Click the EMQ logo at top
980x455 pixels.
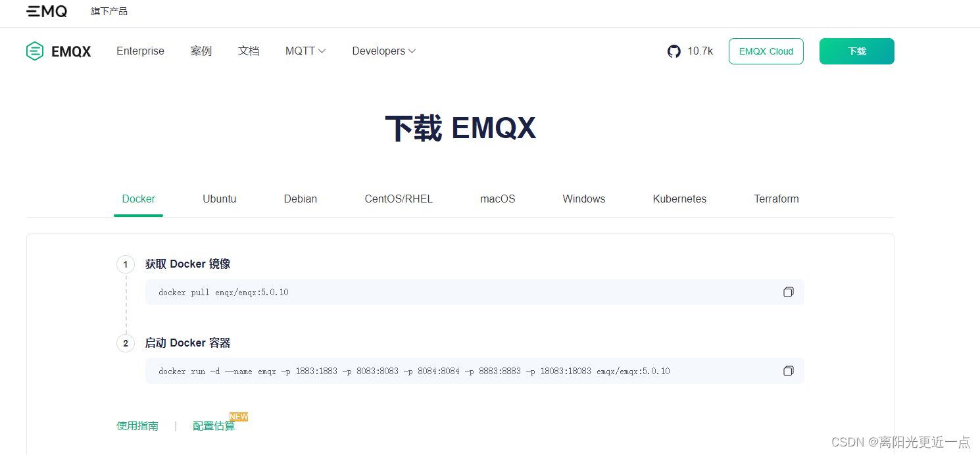[47, 11]
